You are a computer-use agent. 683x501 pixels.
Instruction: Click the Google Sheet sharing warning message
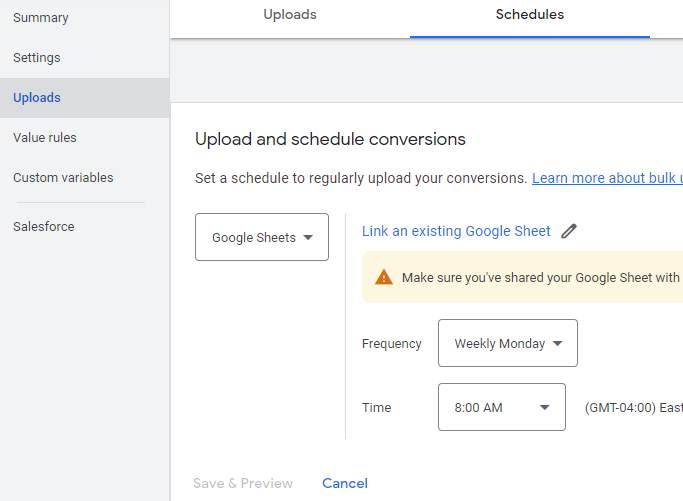[541, 278]
